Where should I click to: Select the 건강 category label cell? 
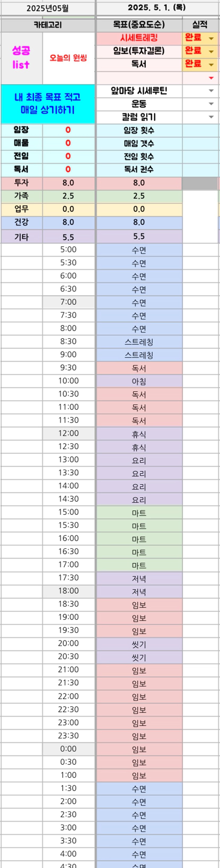(21, 222)
